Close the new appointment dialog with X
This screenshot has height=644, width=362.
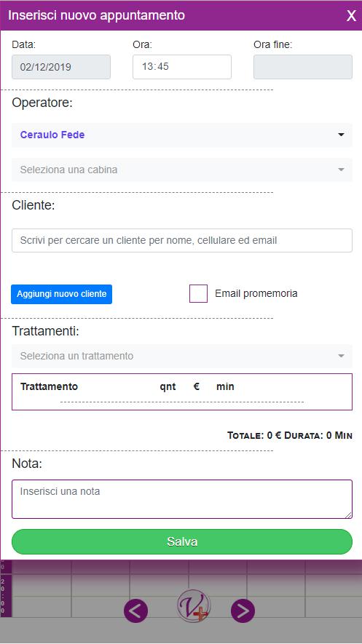point(351,16)
